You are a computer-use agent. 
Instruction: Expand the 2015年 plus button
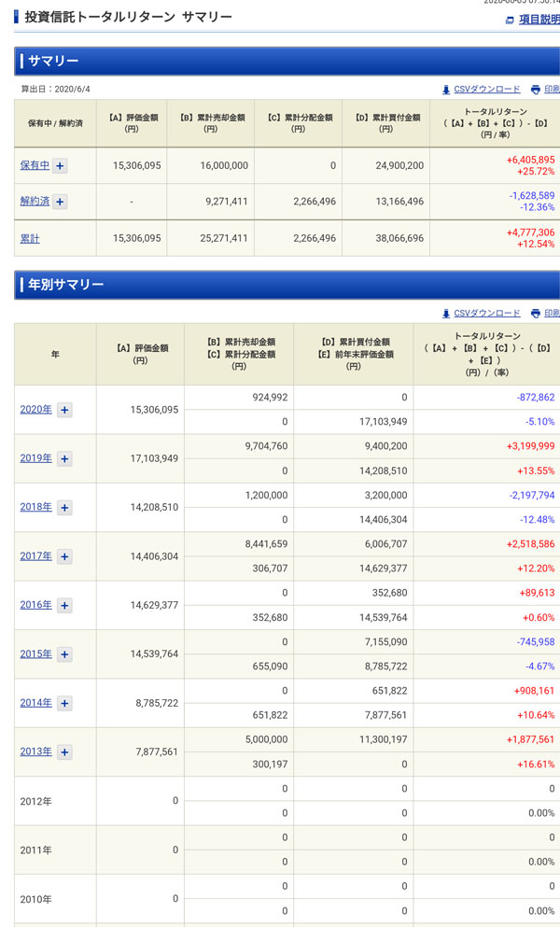(64, 654)
